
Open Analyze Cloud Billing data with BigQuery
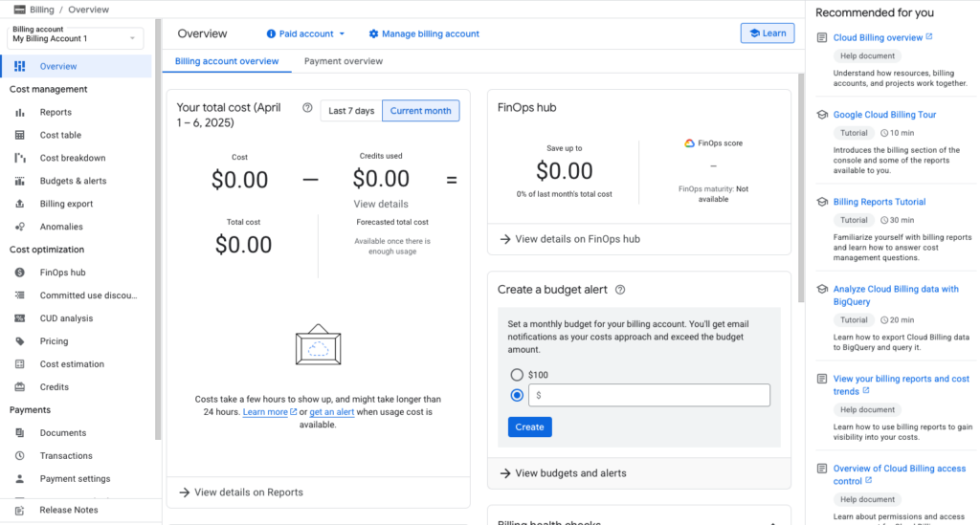896,295
